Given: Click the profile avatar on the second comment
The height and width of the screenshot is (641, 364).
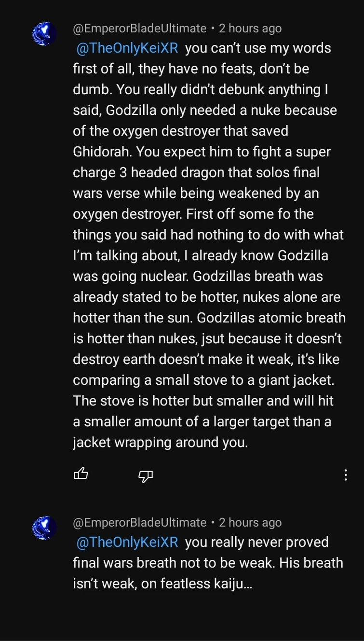Looking at the screenshot, I should pyautogui.click(x=44, y=528).
